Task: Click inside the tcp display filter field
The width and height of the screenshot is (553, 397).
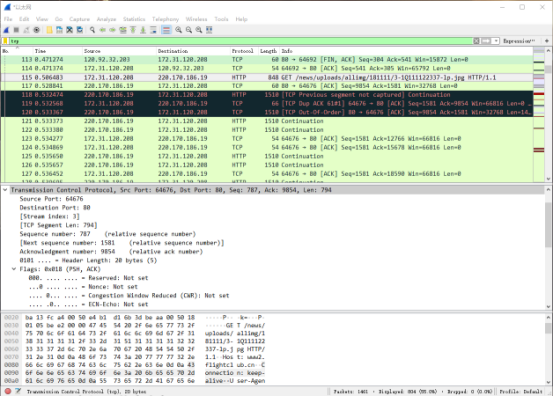Action: (x=240, y=41)
